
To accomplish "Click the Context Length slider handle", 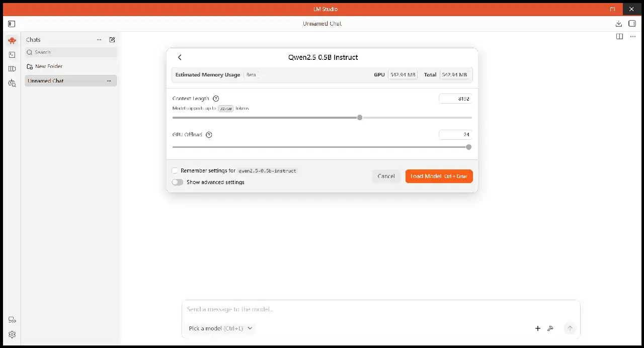I will coord(360,118).
